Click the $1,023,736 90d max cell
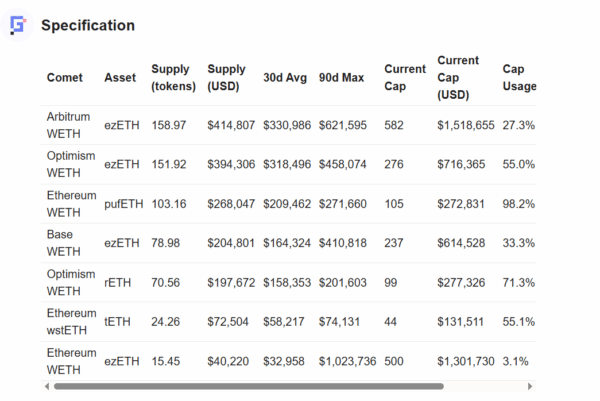Screen dimensions: 600x401 [347, 361]
